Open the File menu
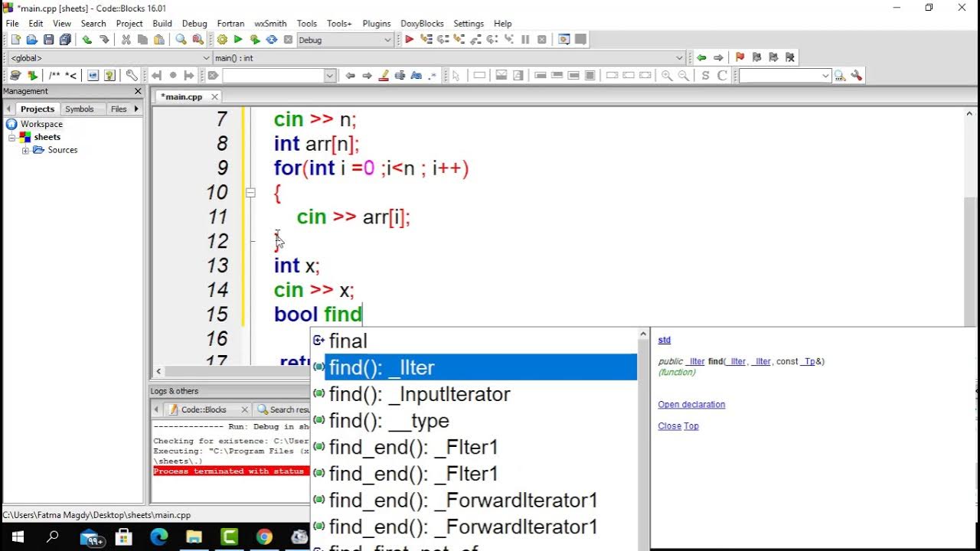This screenshot has width=980, height=551. pos(12,24)
